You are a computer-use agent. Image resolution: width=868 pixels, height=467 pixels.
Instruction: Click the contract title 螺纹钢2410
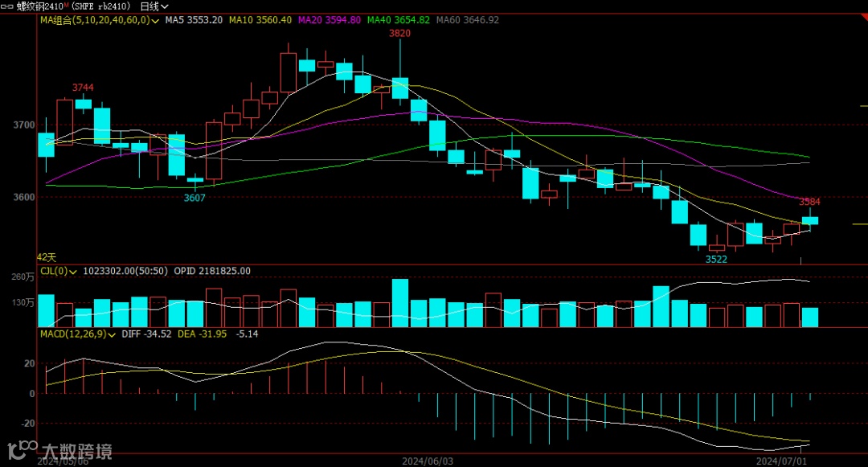click(42, 6)
